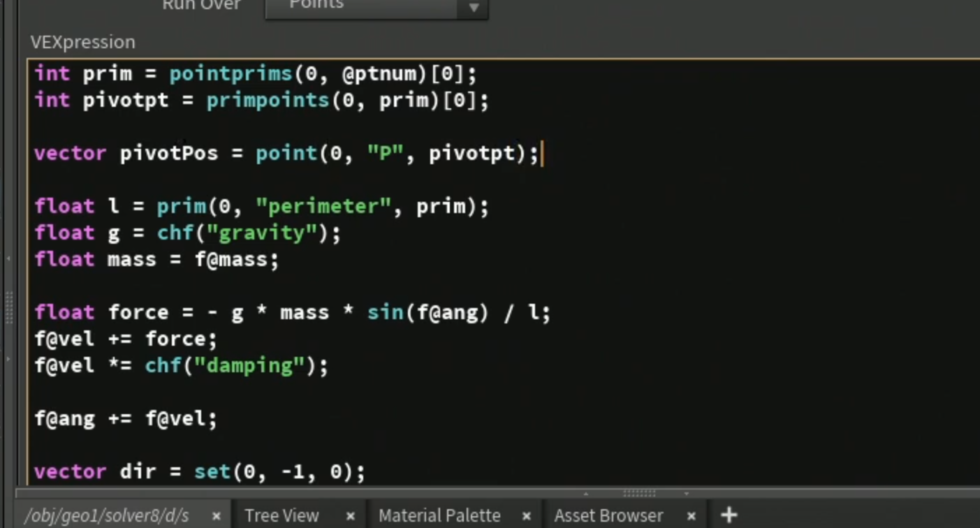Place cursor after pivotpt line end
980x528 pixels.
(x=490, y=100)
